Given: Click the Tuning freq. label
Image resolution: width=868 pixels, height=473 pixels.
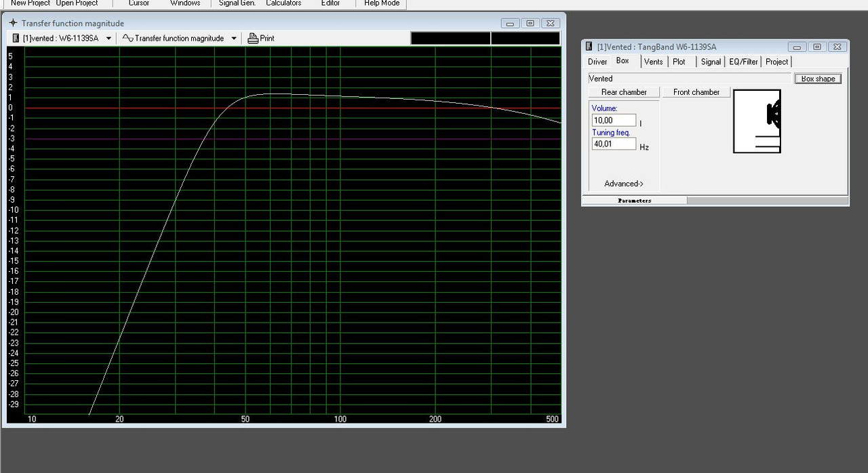Looking at the screenshot, I should [611, 133].
